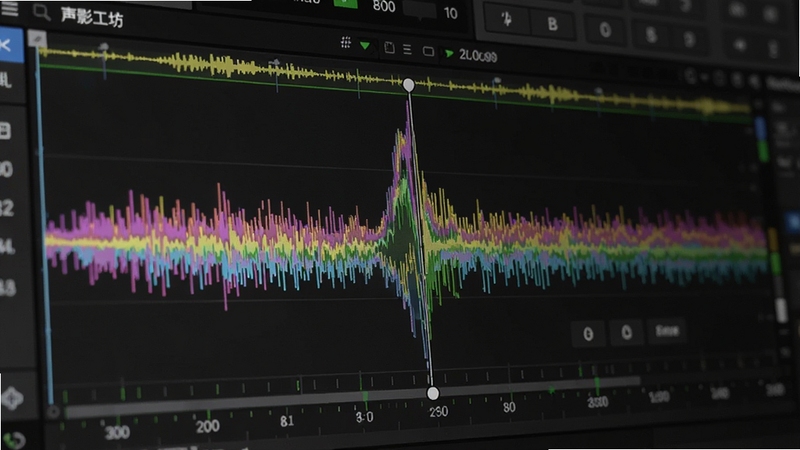Click the 10 value in top bar

click(x=451, y=13)
